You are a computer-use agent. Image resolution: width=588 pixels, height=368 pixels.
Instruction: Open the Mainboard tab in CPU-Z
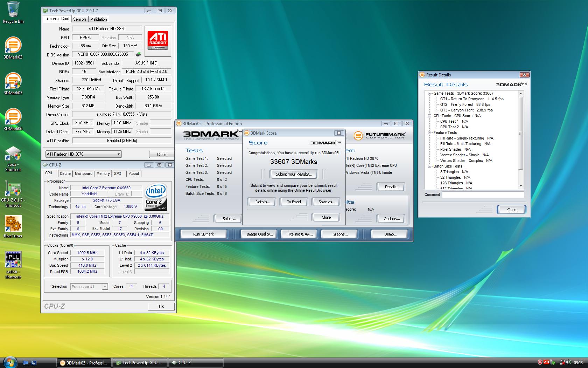click(84, 173)
